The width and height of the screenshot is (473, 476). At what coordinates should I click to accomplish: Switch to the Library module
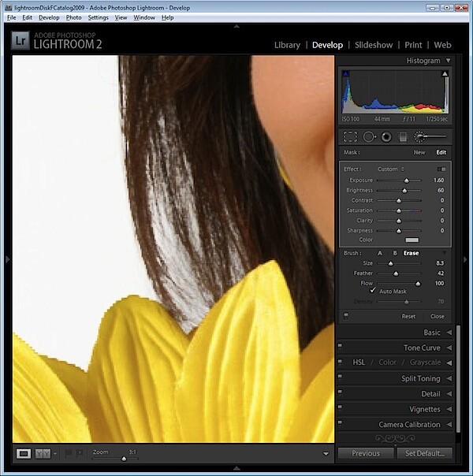coord(287,45)
